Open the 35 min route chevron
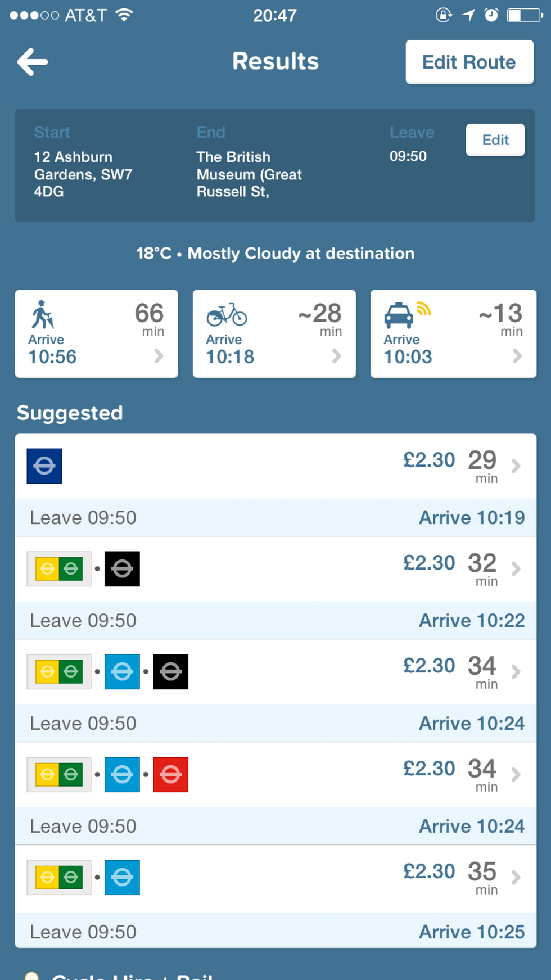The image size is (551, 980). pos(516,878)
